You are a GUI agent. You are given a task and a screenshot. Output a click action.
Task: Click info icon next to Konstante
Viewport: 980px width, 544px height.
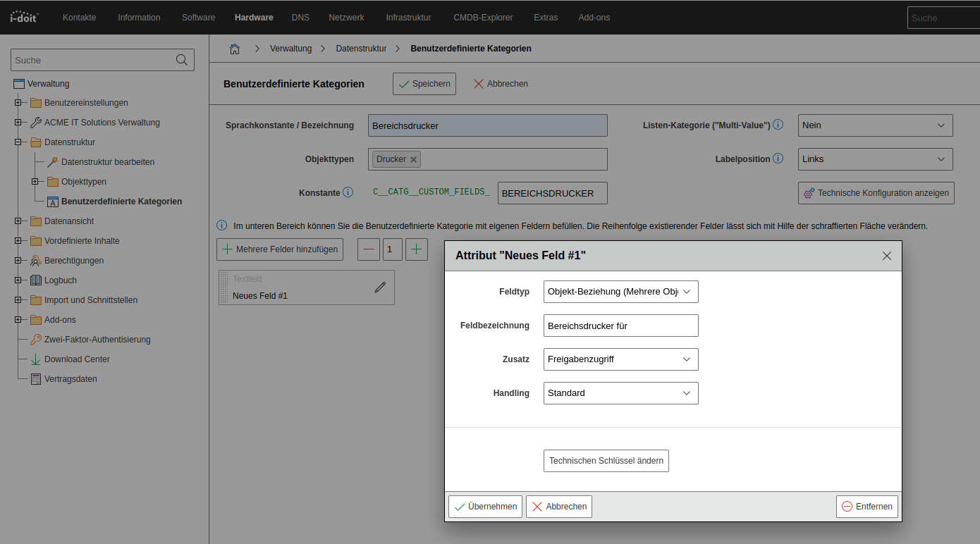pyautogui.click(x=348, y=192)
